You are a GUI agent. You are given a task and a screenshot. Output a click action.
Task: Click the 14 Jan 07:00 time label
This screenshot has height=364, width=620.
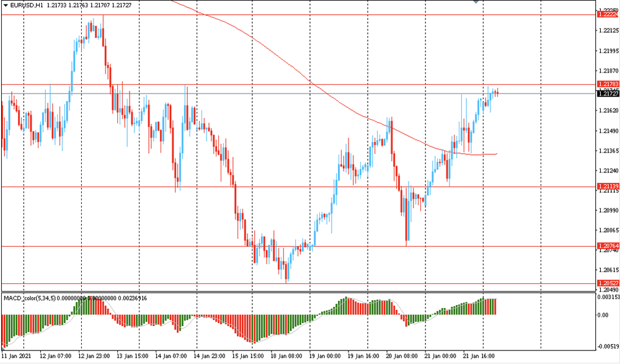[171, 356]
